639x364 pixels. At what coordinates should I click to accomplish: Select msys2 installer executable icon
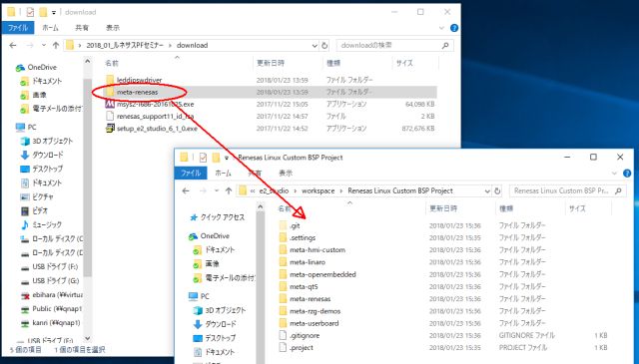[110, 105]
